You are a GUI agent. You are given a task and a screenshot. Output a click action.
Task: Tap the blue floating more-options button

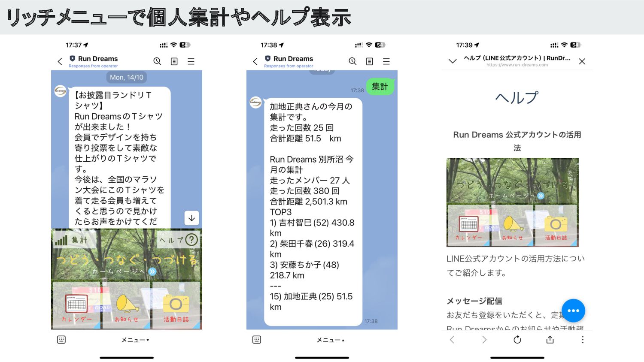pyautogui.click(x=573, y=311)
